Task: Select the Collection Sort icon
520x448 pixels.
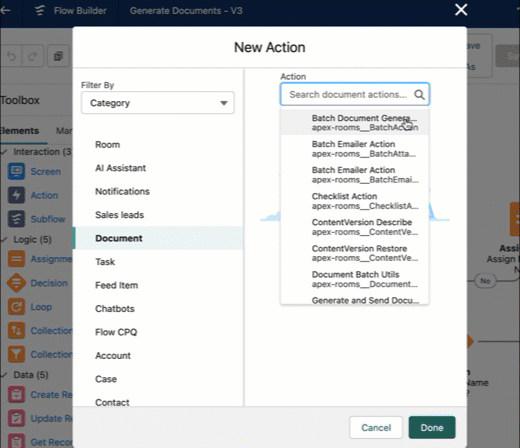Action: coord(16,330)
